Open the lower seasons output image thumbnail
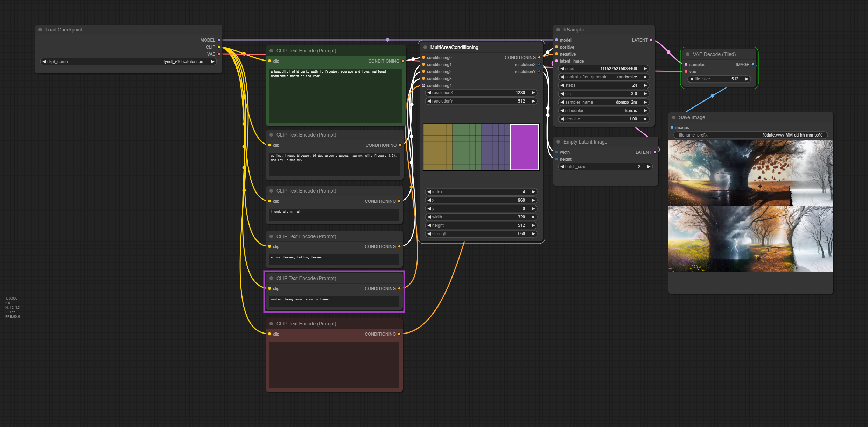This screenshot has width=868, height=427. [x=750, y=239]
